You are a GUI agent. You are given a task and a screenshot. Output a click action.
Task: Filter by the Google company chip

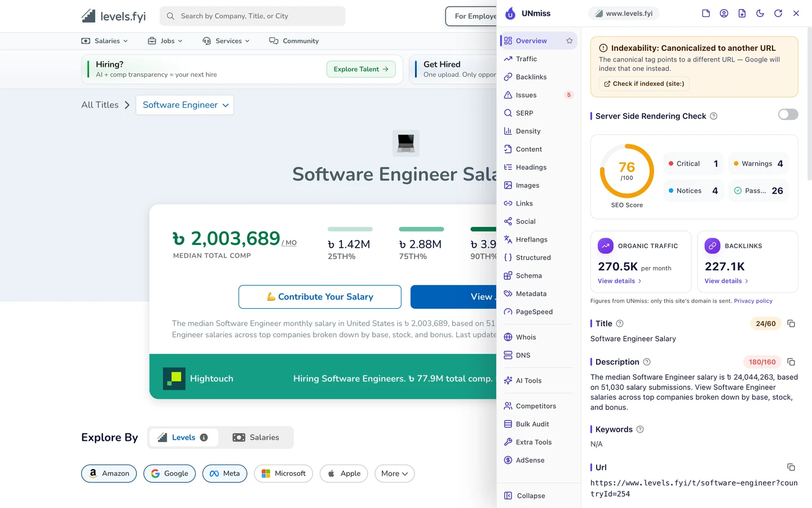pos(170,474)
